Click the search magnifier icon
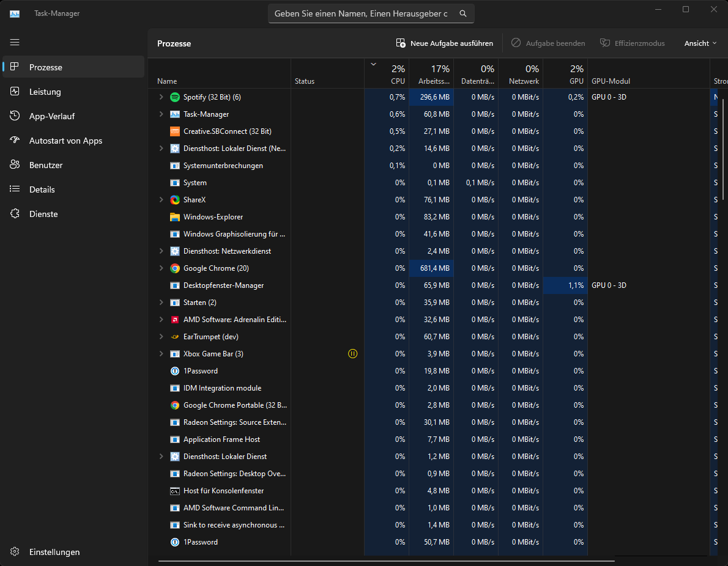 coord(463,13)
